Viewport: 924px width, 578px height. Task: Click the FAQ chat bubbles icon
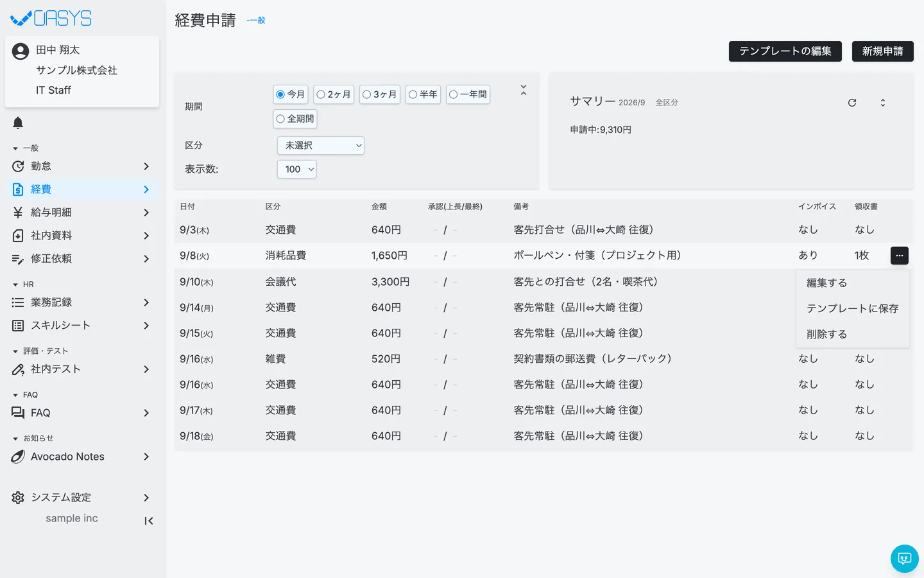[x=18, y=413]
